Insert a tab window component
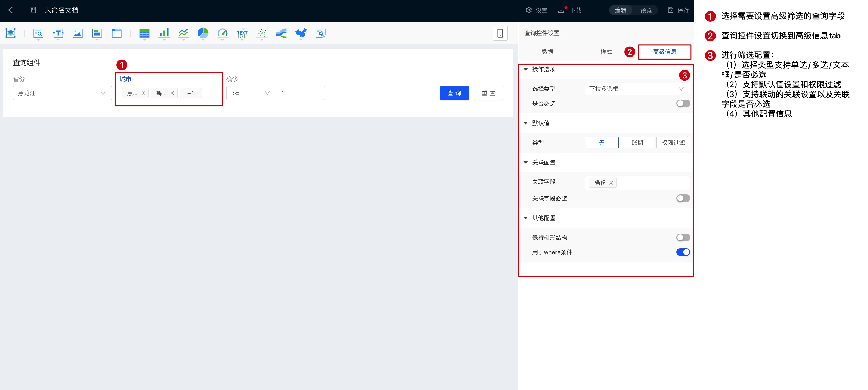Screen dimensions: 868x390 point(117,33)
